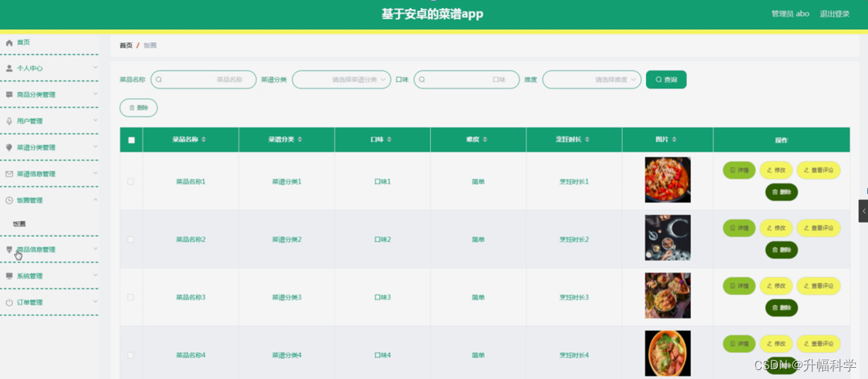Click the sort arrows beside 难度 header
Viewport: 868px width, 379px height.
coord(485,140)
